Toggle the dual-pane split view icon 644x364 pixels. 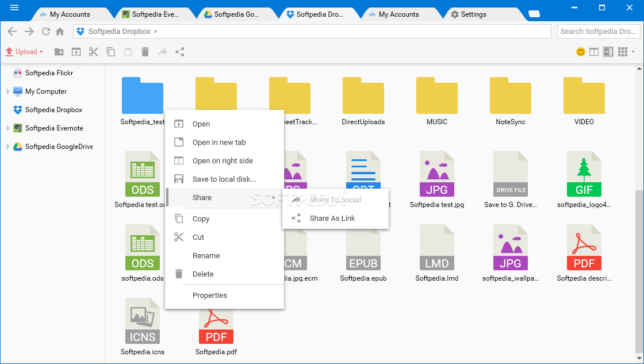(594, 52)
